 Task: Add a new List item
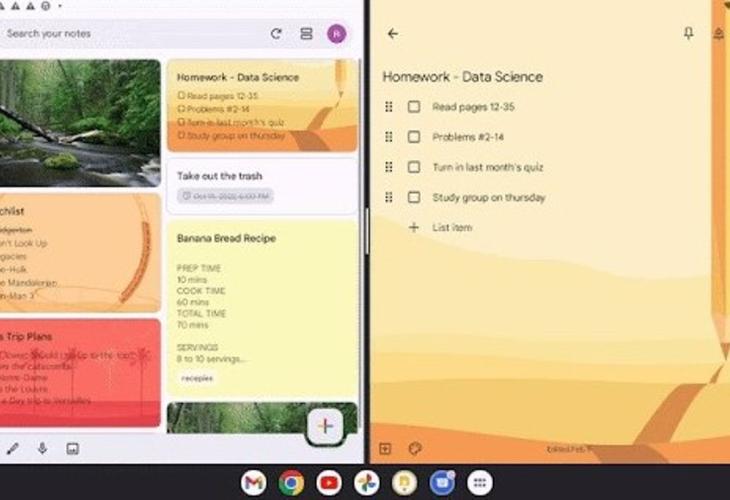451,228
